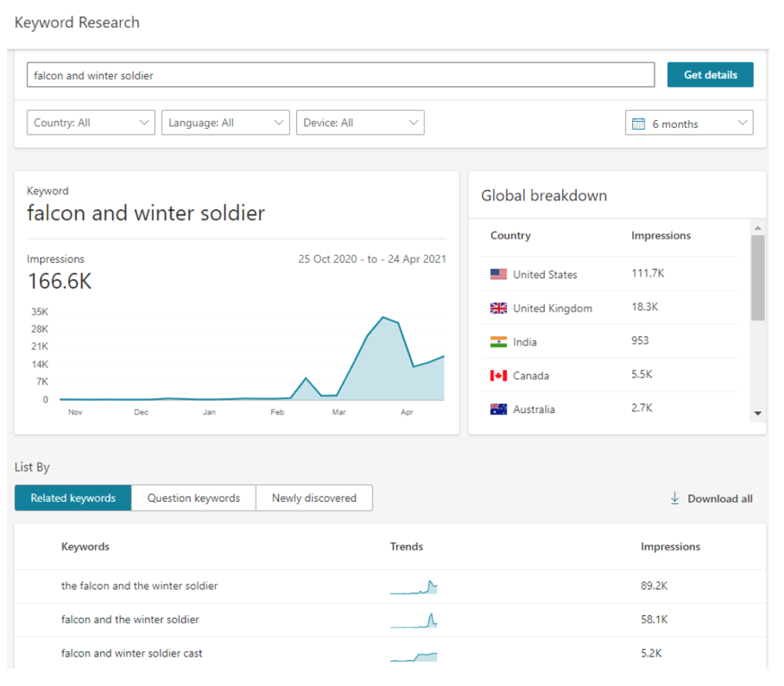Click trend sparkline for falcon and winter soldier cast
The width and height of the screenshot is (784, 686).
[x=414, y=655]
